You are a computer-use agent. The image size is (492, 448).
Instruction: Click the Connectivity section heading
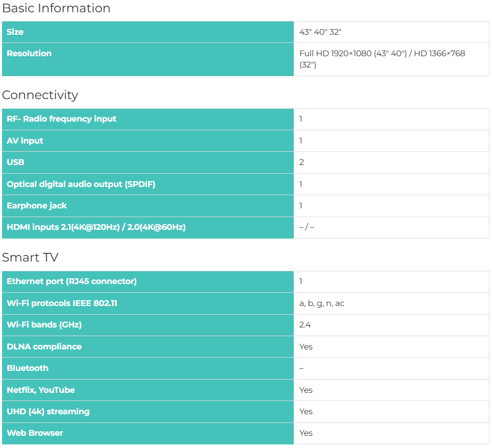tap(40, 95)
